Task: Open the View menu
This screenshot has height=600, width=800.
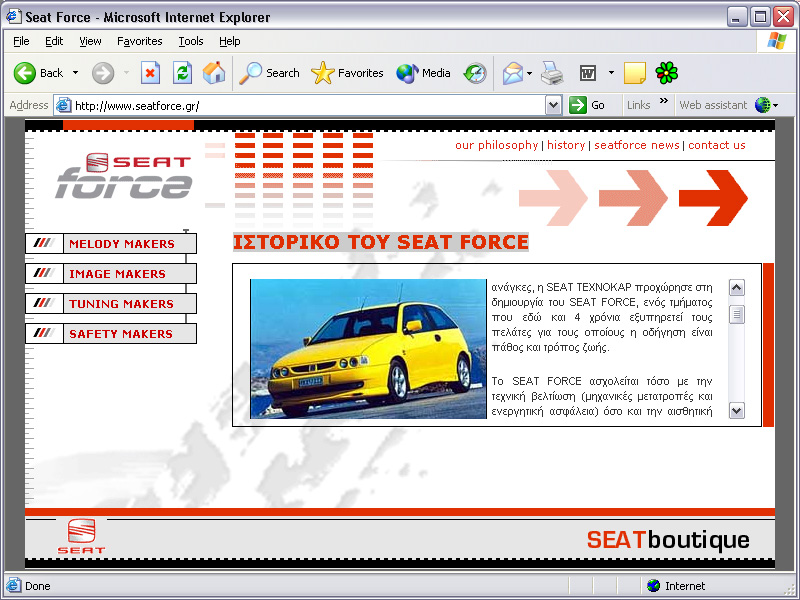Action: [90, 41]
